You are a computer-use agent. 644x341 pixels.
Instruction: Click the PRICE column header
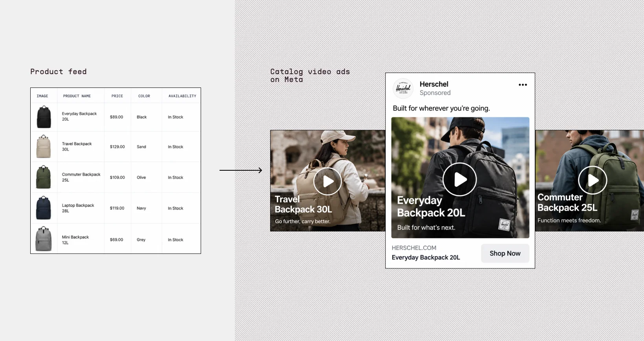[117, 96]
